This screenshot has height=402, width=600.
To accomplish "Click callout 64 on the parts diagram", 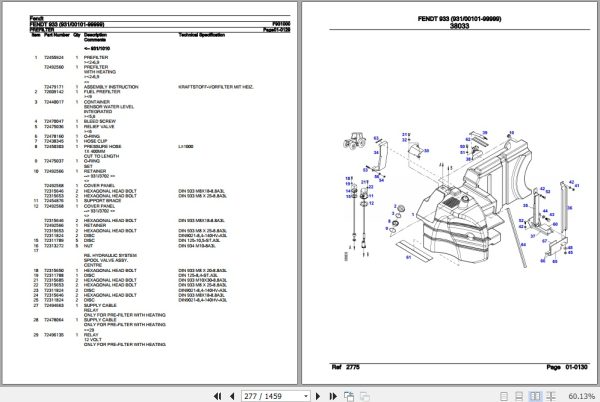I will pos(523,244).
